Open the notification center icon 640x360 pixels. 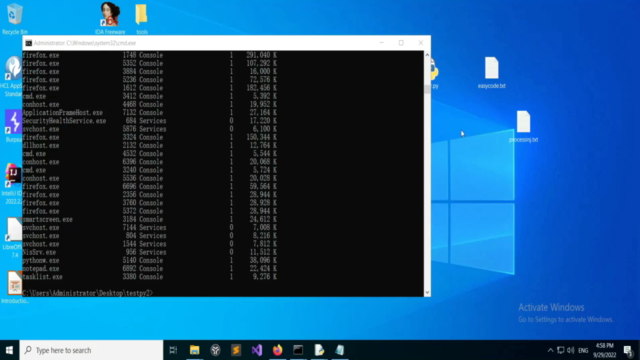coord(628,350)
